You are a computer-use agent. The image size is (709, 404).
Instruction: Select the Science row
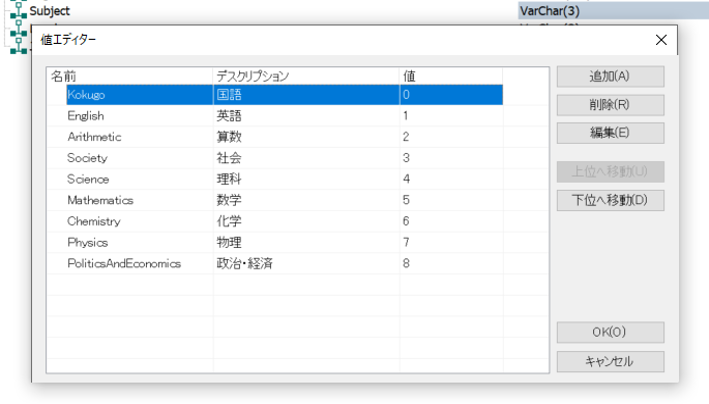[x=88, y=179]
